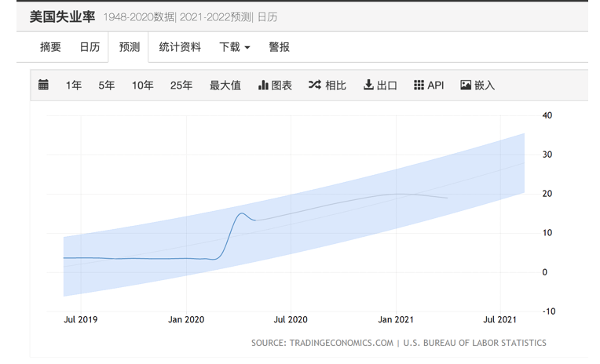
Task: Open the 警报 tab
Action: click(279, 47)
